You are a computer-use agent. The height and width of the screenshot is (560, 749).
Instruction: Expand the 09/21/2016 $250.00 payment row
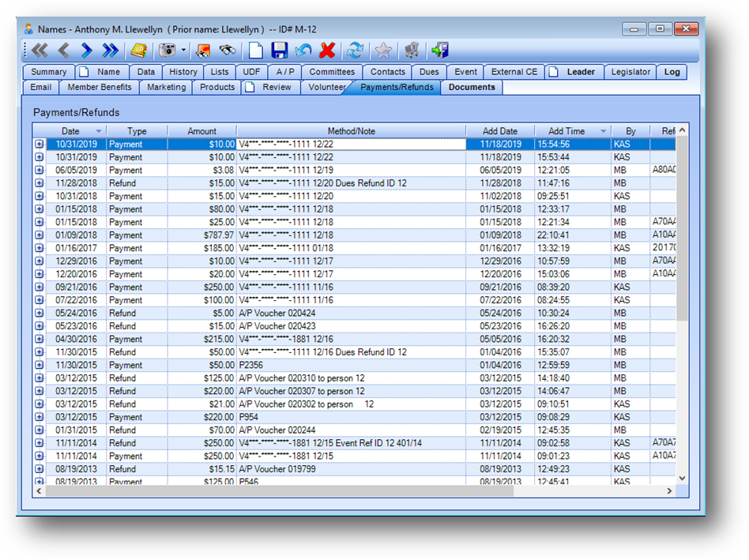tap(40, 287)
